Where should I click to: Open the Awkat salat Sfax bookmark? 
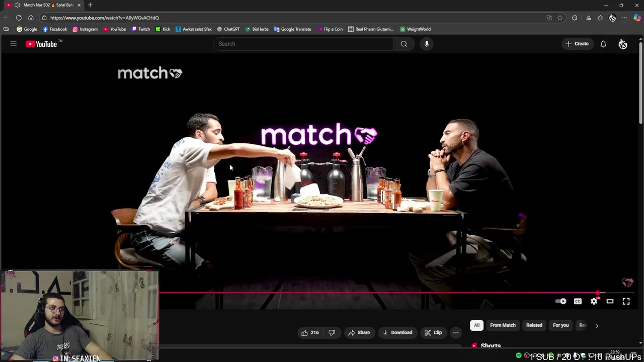pos(194,29)
